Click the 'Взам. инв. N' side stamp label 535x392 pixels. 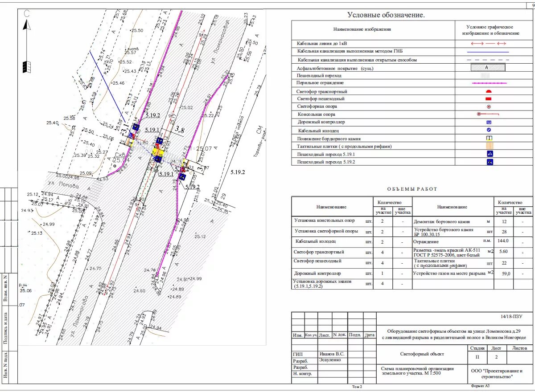(x=5, y=289)
